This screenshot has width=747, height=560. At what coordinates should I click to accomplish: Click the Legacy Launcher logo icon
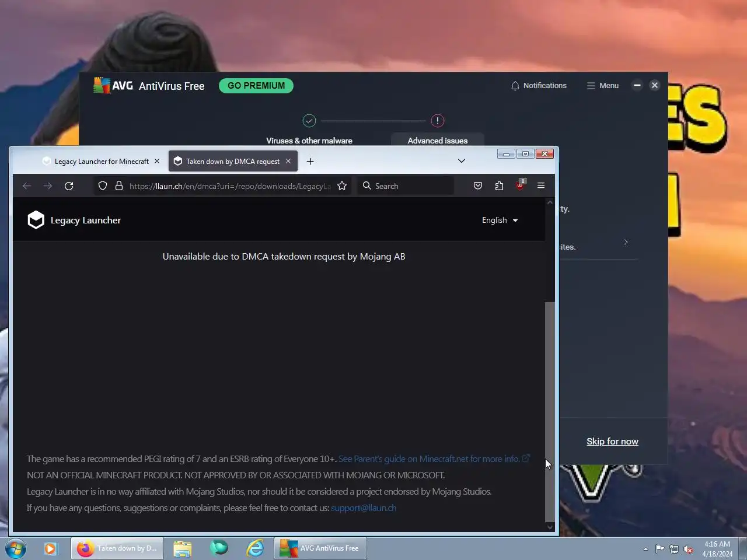pos(36,220)
